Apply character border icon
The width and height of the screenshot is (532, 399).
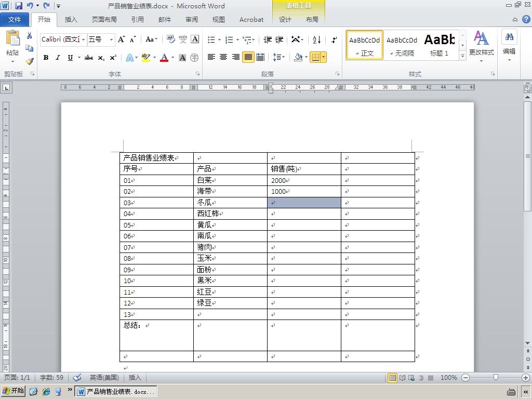click(195, 39)
